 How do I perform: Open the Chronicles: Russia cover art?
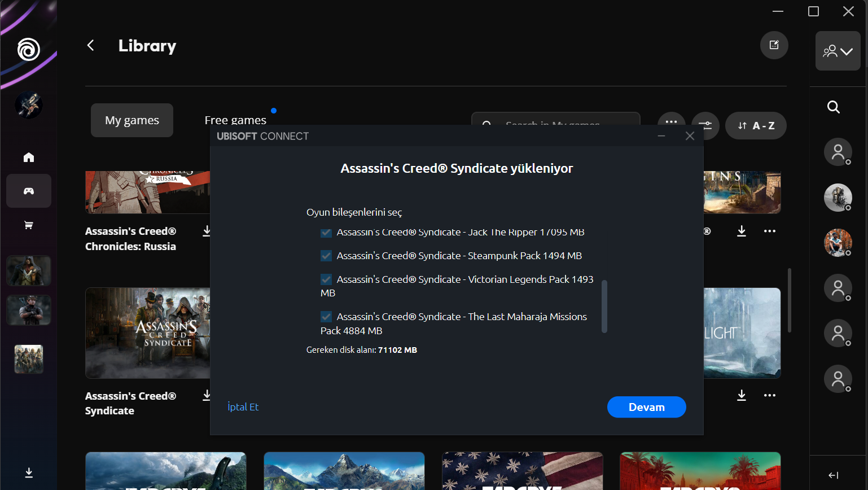click(148, 193)
